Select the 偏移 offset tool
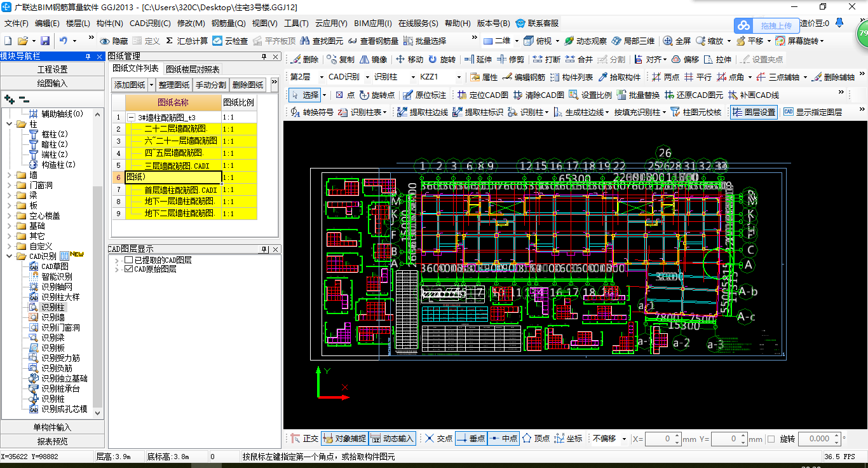Viewport: 868px width, 468px height. [685, 59]
